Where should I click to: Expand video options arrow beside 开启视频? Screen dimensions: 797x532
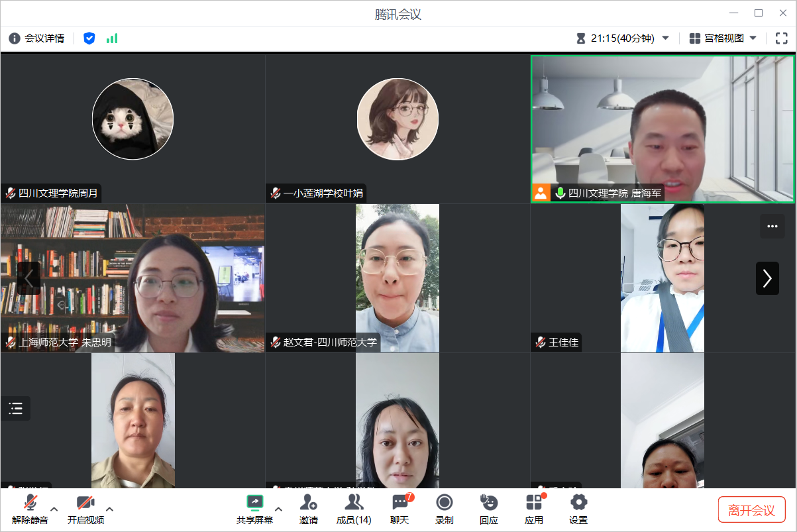click(110, 509)
